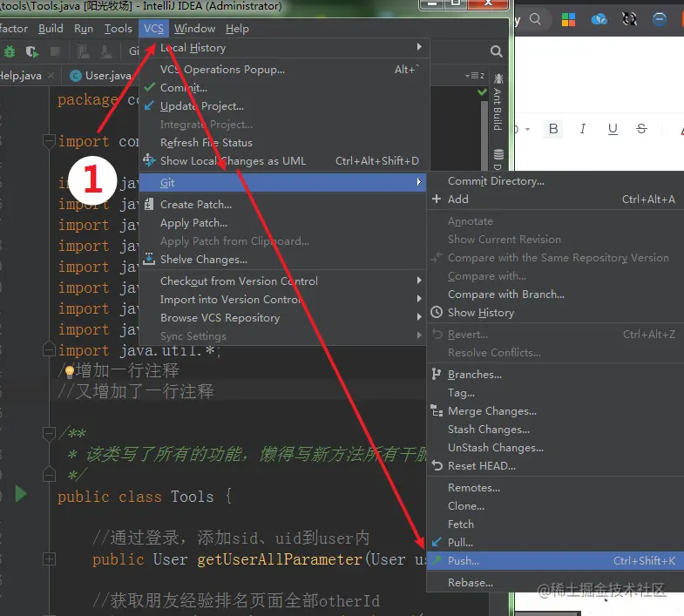
Task: Open Remotes entry in Git submenu
Action: tap(555, 488)
